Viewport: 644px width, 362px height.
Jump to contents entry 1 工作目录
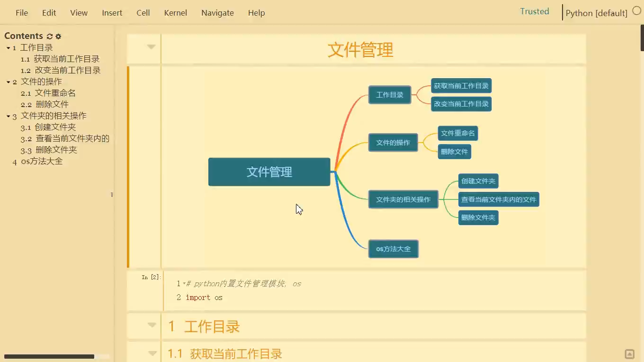[33, 48]
